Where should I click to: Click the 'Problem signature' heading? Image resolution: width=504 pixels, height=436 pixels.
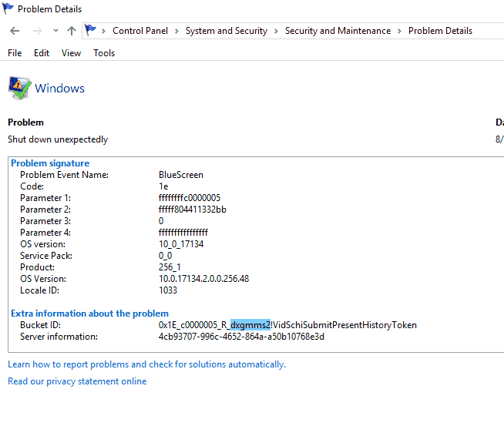50,163
